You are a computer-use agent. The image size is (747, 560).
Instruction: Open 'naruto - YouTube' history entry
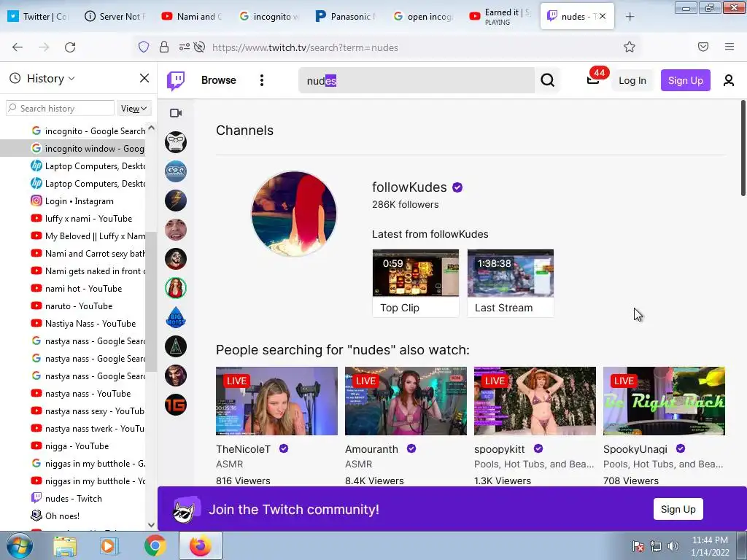point(79,306)
